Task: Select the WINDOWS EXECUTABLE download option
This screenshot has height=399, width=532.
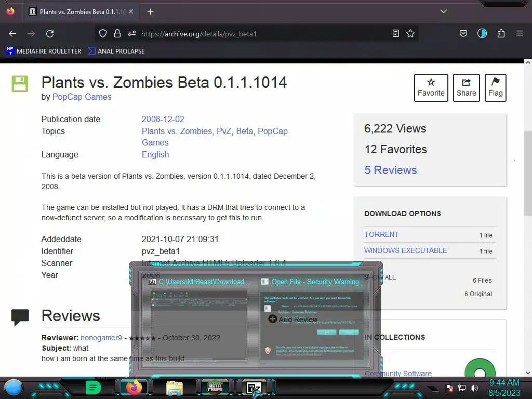Action: click(x=405, y=250)
